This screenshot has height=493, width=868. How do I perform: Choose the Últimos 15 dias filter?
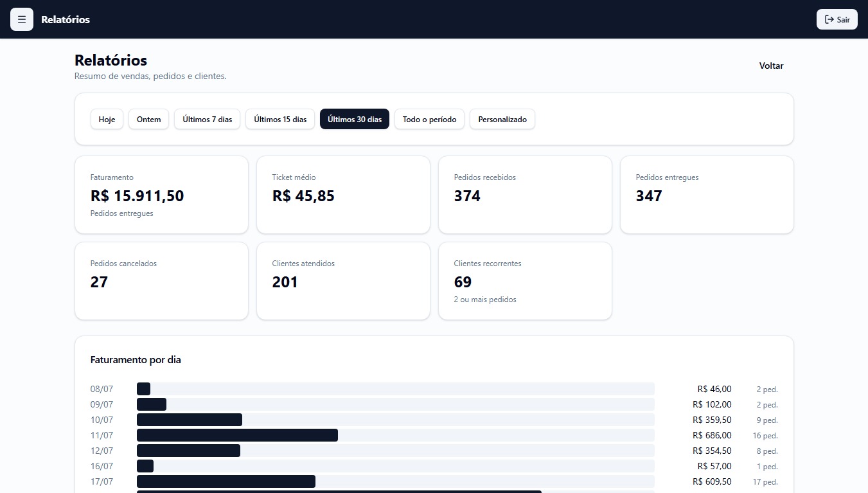[x=280, y=119]
